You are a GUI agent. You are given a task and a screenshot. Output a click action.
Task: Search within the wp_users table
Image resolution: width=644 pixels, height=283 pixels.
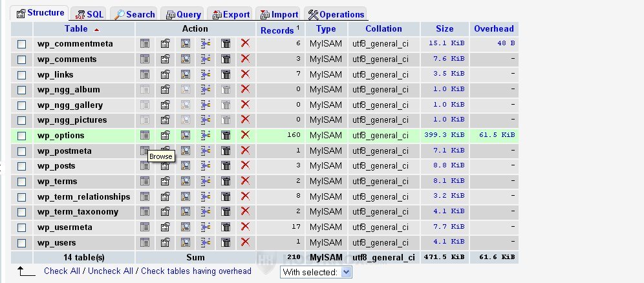[x=186, y=243]
